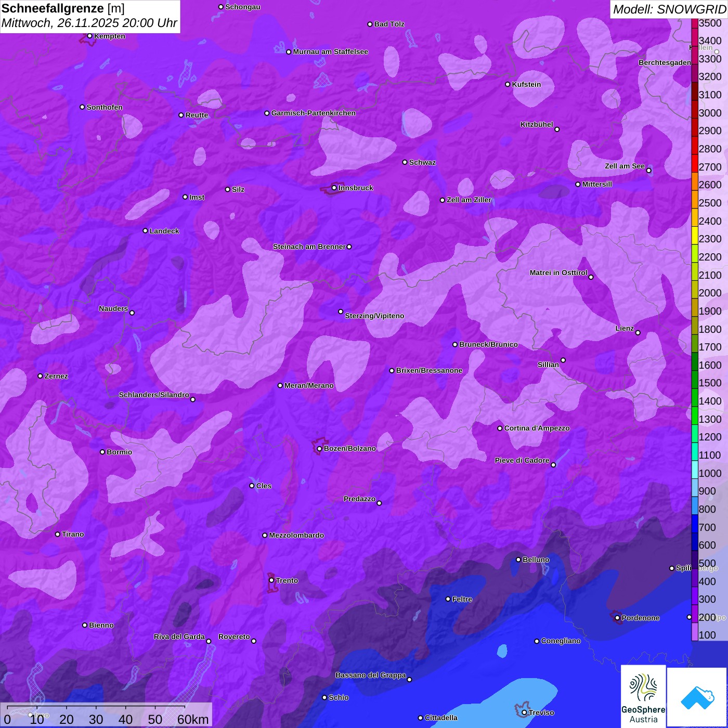Click the 'Reutte' label
Screen dimensions: 728x728
tap(197, 115)
